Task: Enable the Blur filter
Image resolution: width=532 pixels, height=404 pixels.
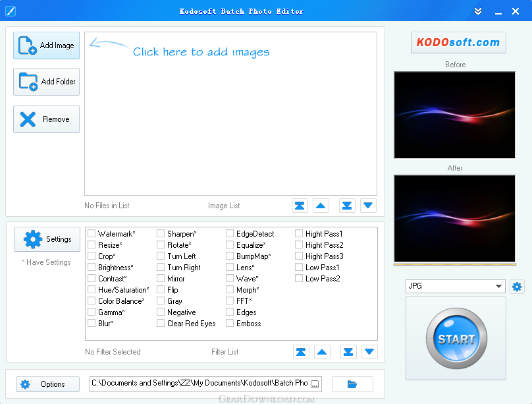Action: pyautogui.click(x=92, y=323)
